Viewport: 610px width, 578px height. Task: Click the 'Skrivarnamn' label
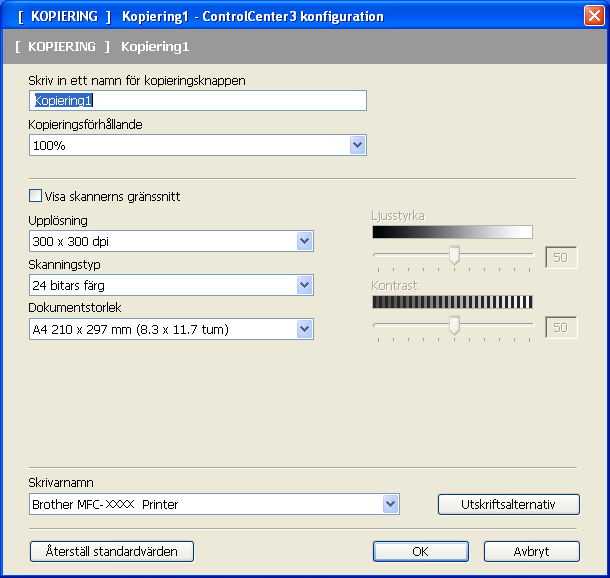61,483
